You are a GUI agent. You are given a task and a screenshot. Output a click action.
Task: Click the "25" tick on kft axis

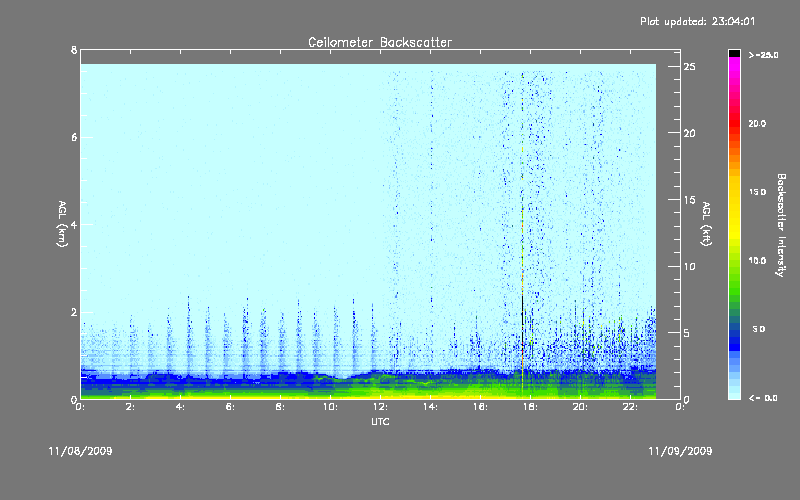click(x=689, y=67)
